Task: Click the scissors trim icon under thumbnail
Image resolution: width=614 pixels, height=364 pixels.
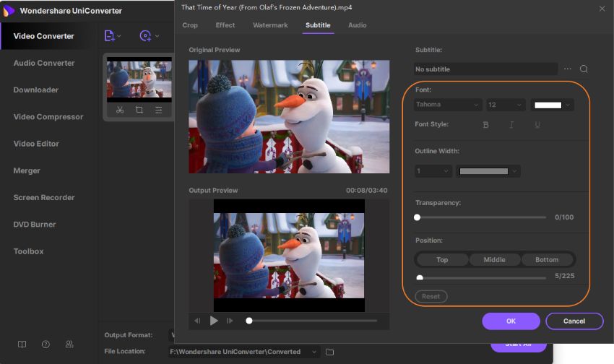Action: coord(120,110)
